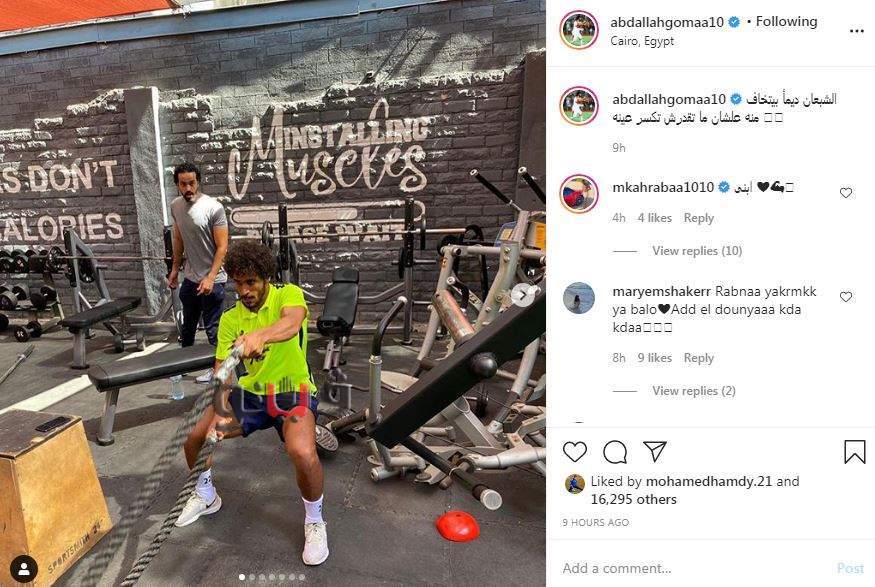Show tagged people icon on photo
The width and height of the screenshot is (875, 587).
pos(24,569)
